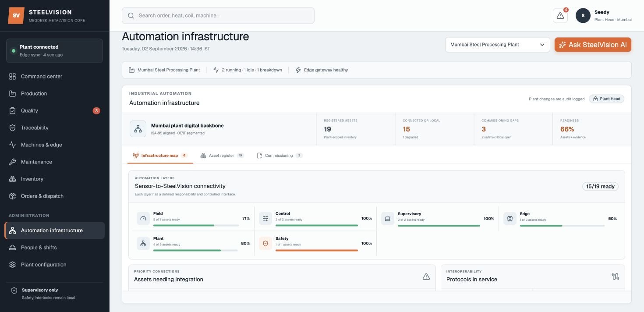644x312 pixels.
Task: Click the digital backbone network icon
Action: coord(138,129)
